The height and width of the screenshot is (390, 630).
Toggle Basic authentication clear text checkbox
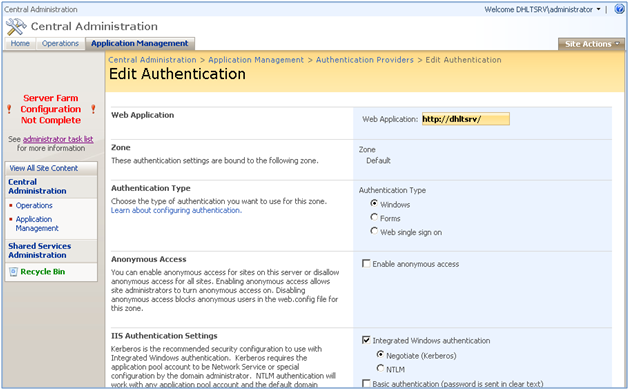(366, 384)
